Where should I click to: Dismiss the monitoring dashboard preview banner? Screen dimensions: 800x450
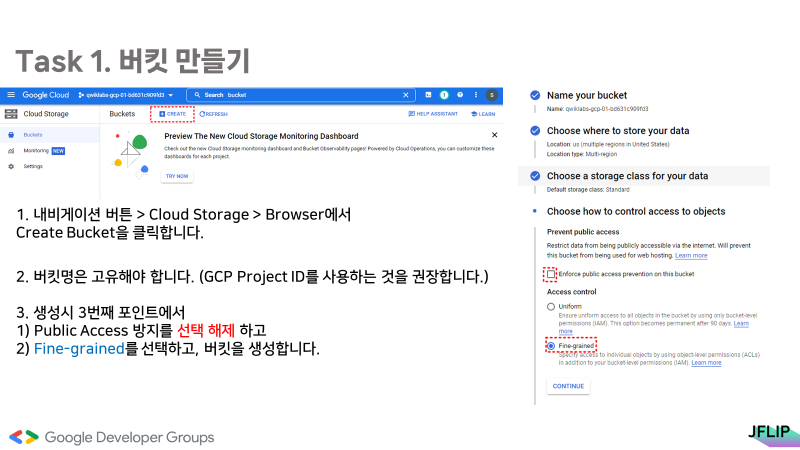coord(494,135)
